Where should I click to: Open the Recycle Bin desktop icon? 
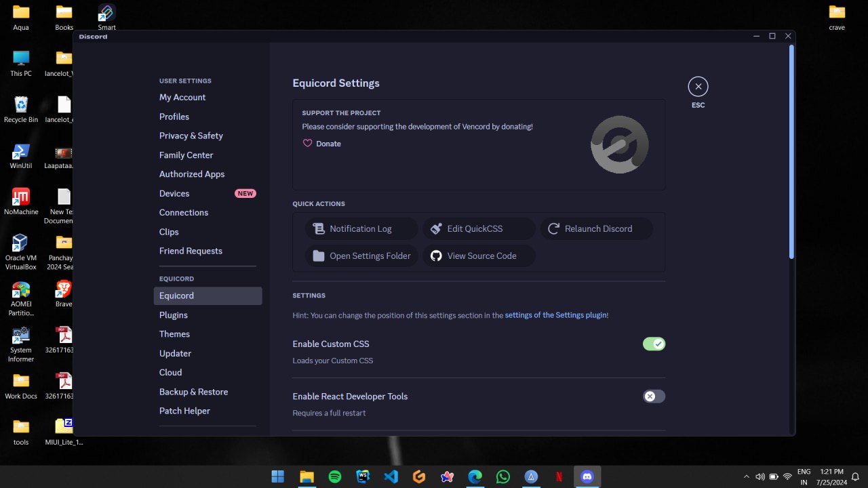tap(21, 109)
